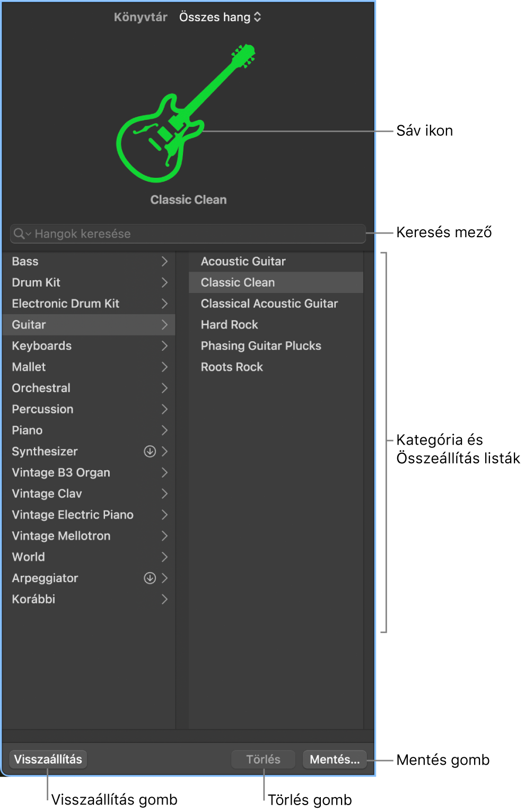
Task: Open the Korábbi category
Action: [x=33, y=599]
